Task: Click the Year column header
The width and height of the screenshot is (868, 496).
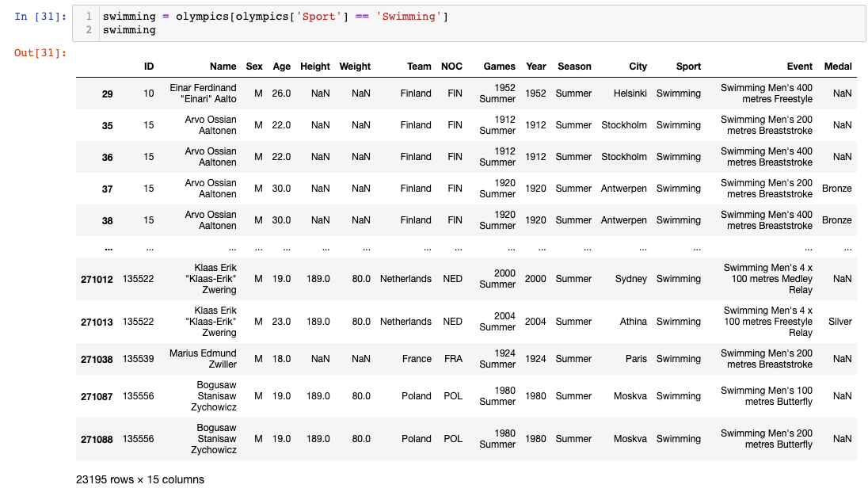Action: (536, 67)
